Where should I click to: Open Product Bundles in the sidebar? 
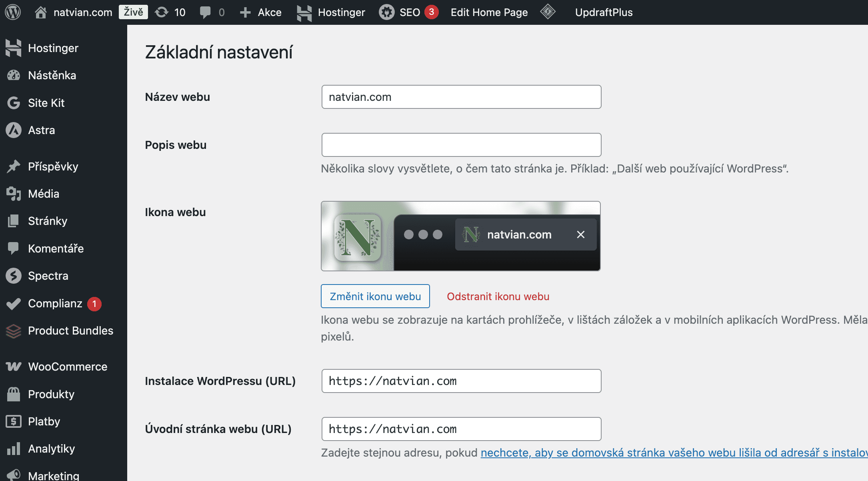pyautogui.click(x=70, y=331)
